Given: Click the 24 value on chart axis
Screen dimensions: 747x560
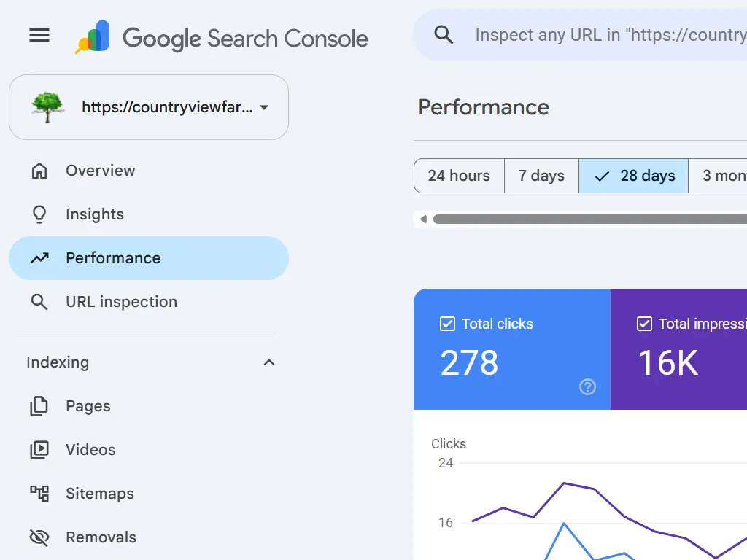Looking at the screenshot, I should 446,463.
